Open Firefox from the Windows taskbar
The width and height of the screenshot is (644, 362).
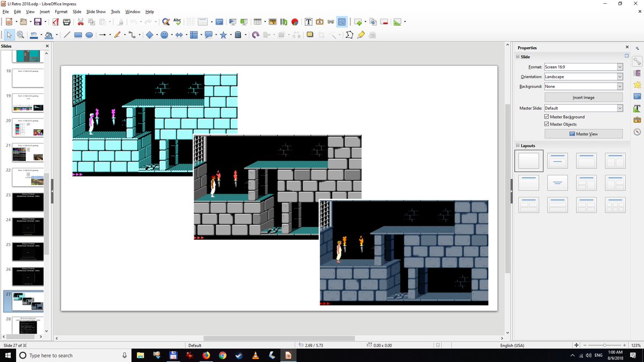pyautogui.click(x=206, y=355)
